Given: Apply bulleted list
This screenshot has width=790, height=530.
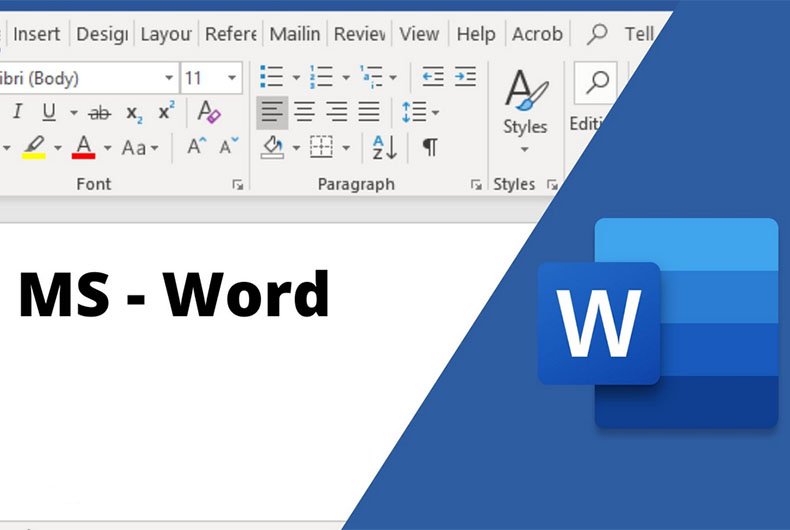Looking at the screenshot, I should coord(272,77).
